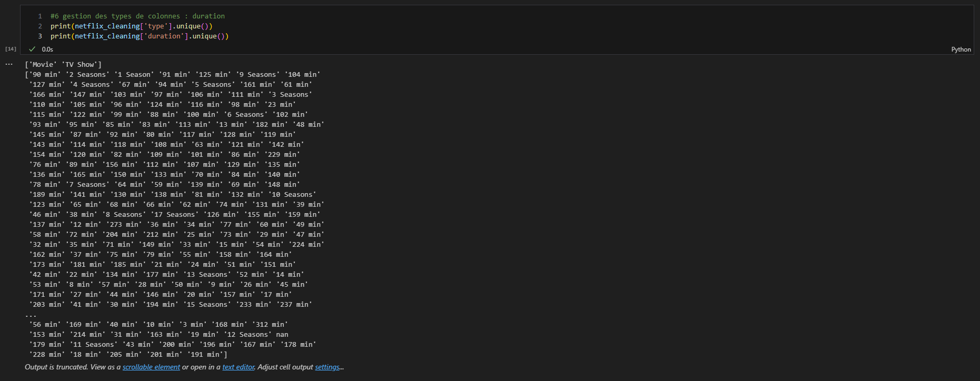Click line number 1 in the cell gutter
This screenshot has height=381, width=980.
point(40,16)
